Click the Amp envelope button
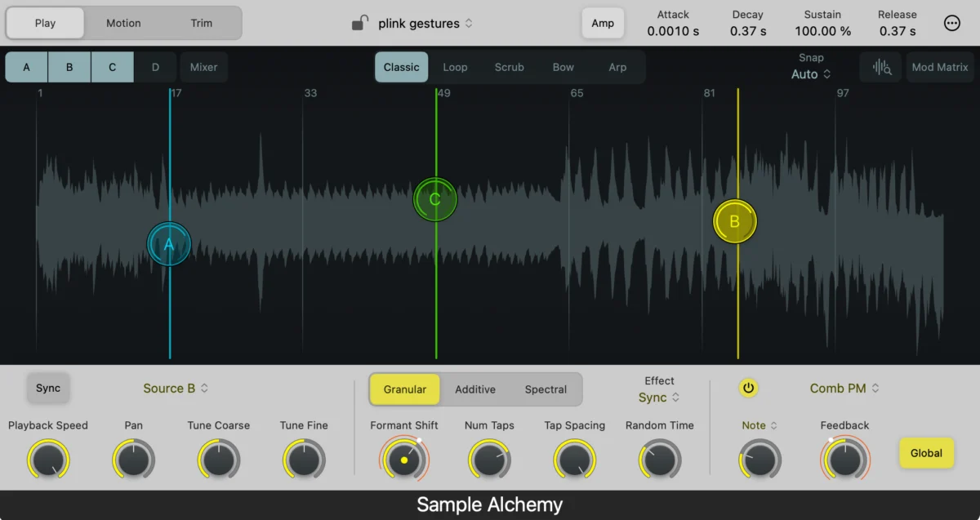This screenshot has height=520, width=980. coord(603,23)
